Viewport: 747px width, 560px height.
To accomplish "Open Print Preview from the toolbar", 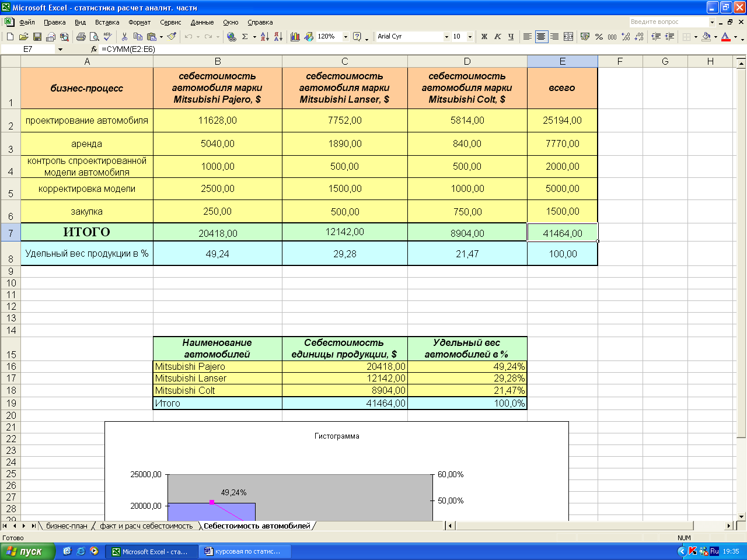I will coord(94,37).
